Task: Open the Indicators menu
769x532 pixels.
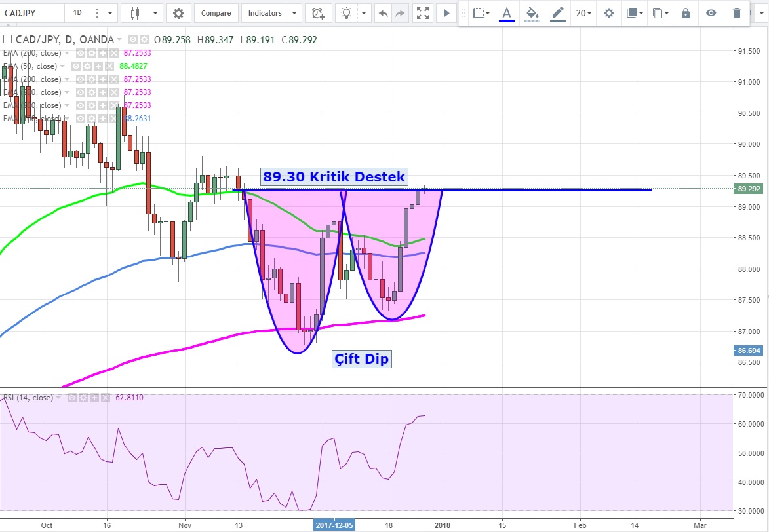Action: coord(265,13)
